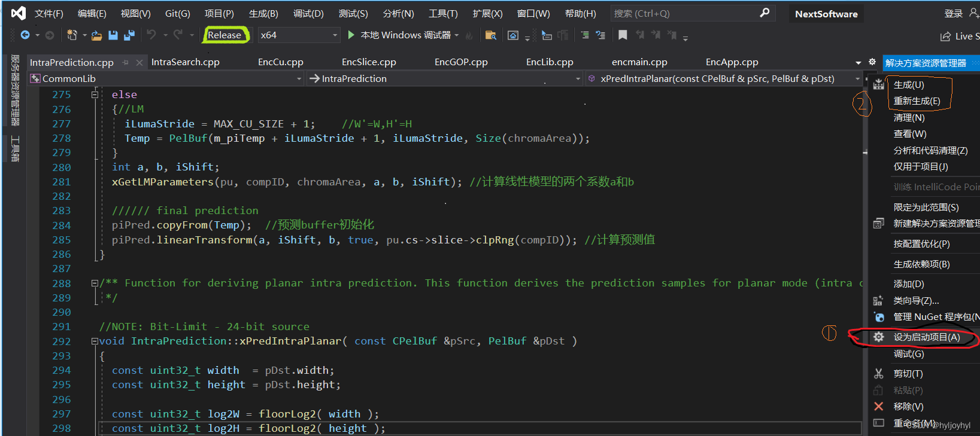This screenshot has height=436, width=980.
Task: Click the increase line indent icon
Action: [x=585, y=35]
